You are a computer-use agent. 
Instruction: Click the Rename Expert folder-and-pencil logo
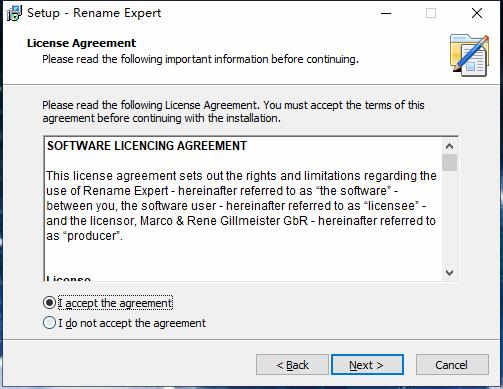click(x=469, y=55)
